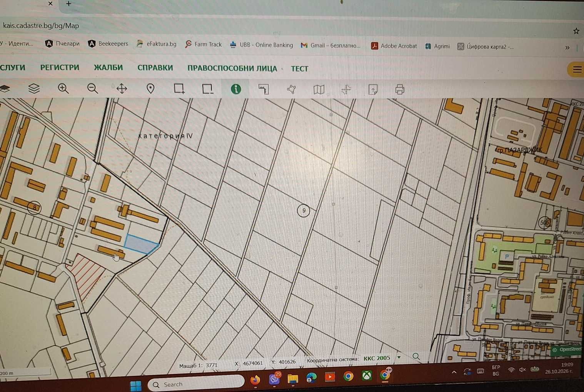Viewport: 584px width, 392px height.
Task: Toggle the green info tool
Action: [x=236, y=89]
